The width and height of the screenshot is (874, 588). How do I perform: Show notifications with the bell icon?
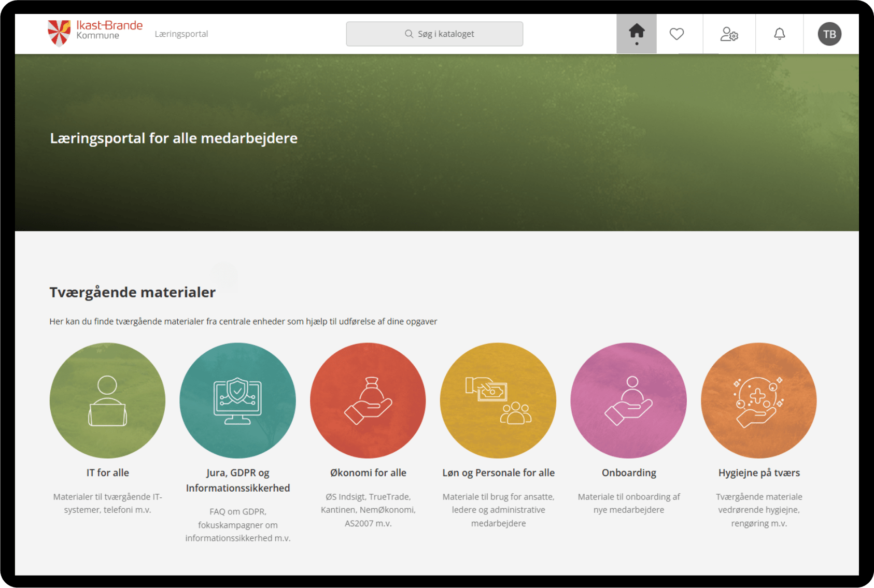point(779,34)
